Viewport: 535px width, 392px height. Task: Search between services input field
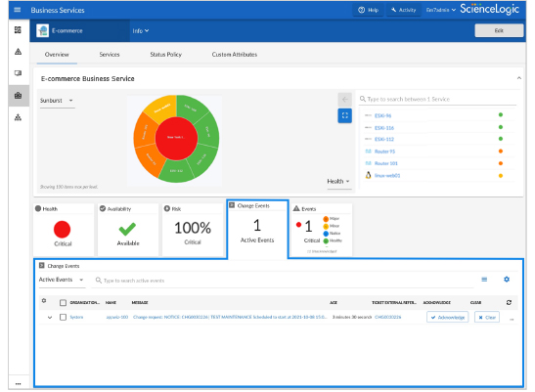(x=438, y=100)
